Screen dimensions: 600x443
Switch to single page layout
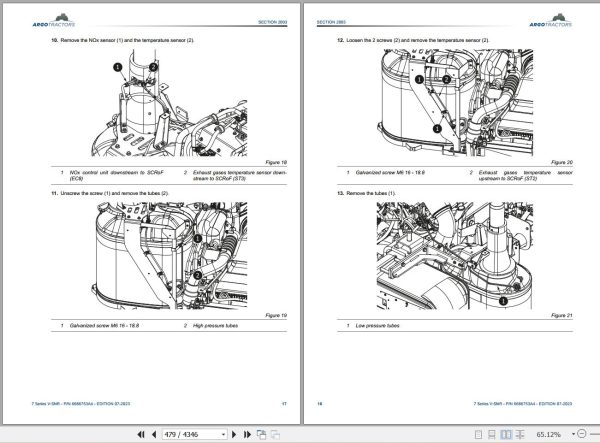(478, 434)
